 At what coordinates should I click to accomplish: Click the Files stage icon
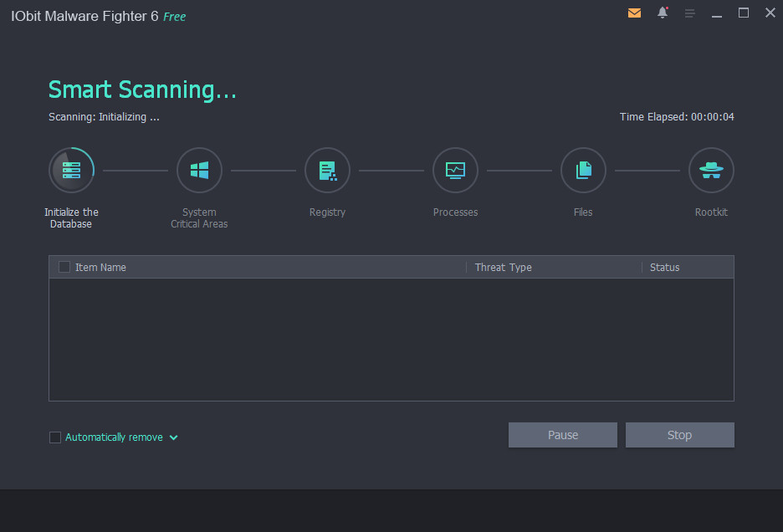tap(583, 171)
